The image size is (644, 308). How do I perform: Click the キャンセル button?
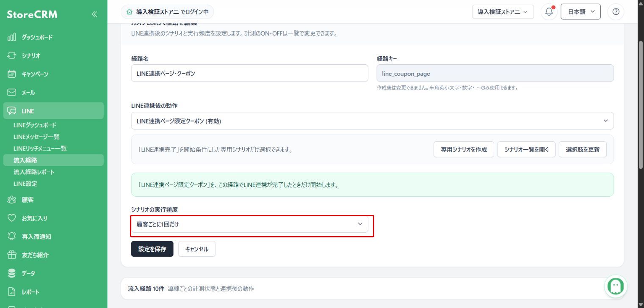tap(197, 249)
